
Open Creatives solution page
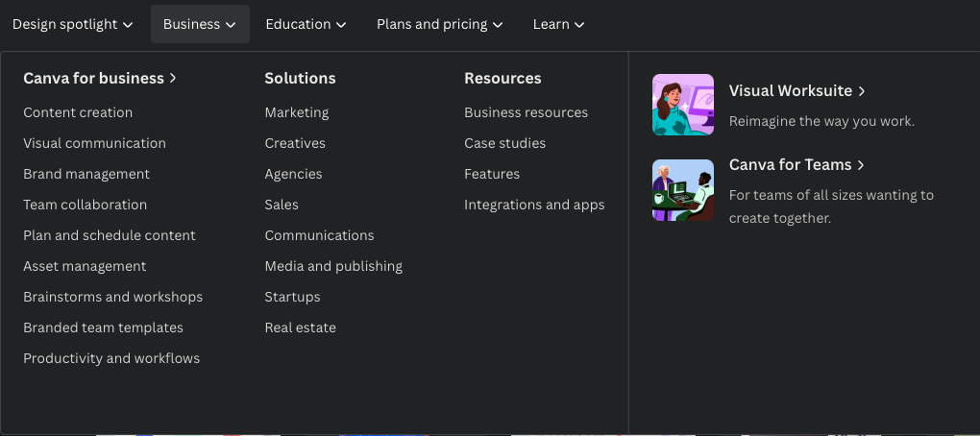(295, 143)
